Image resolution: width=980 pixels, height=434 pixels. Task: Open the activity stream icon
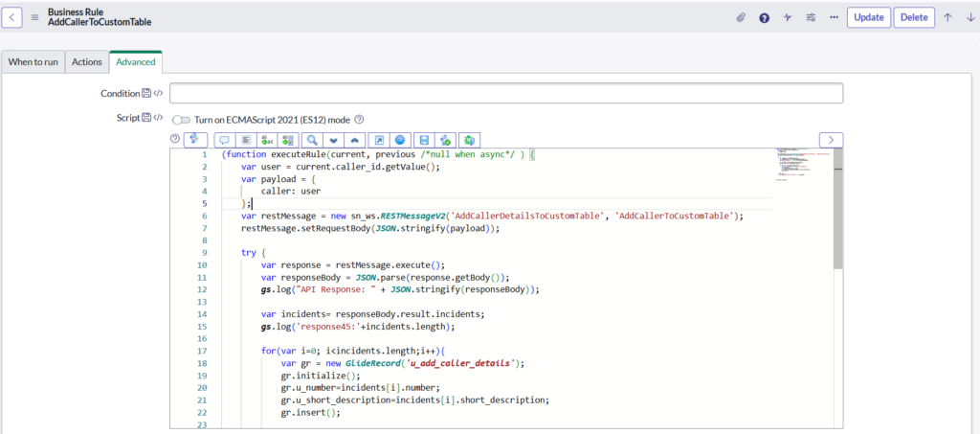(x=788, y=17)
